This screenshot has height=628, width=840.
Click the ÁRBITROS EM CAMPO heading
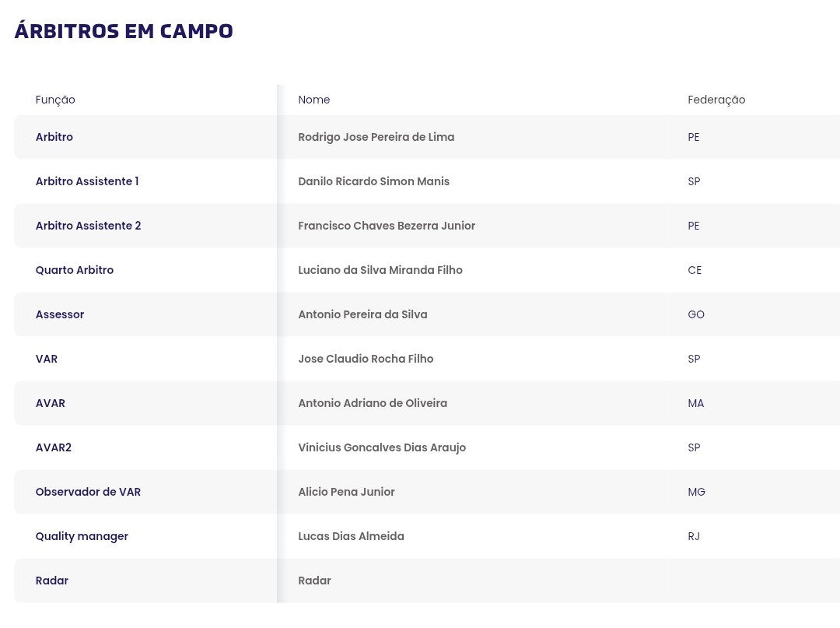tap(124, 32)
